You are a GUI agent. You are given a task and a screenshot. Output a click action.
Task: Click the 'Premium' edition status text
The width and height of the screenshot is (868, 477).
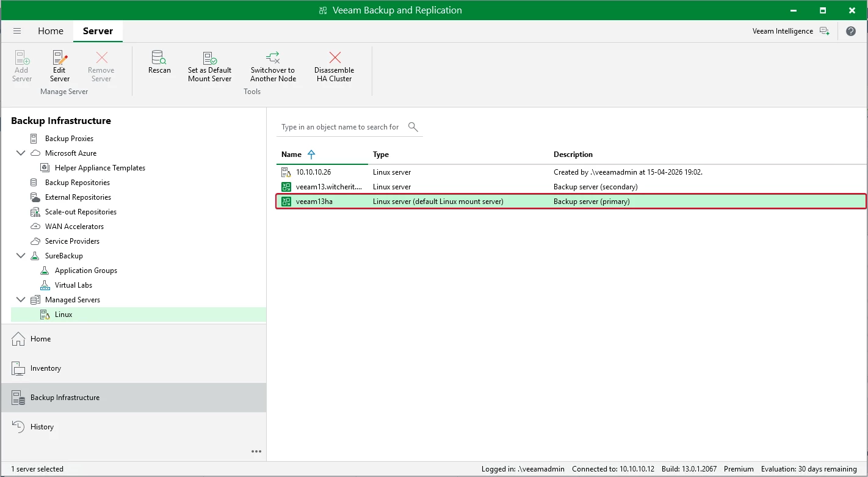[739, 469]
